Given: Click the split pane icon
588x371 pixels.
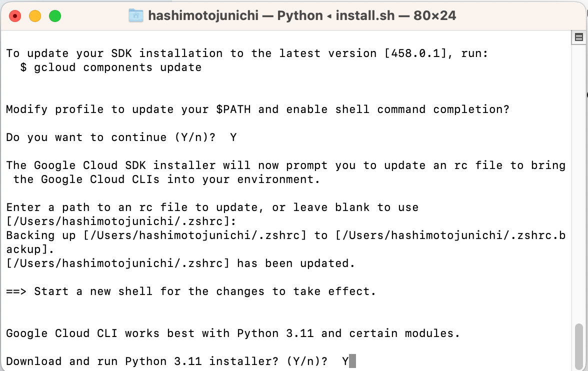Looking at the screenshot, I should (x=578, y=37).
